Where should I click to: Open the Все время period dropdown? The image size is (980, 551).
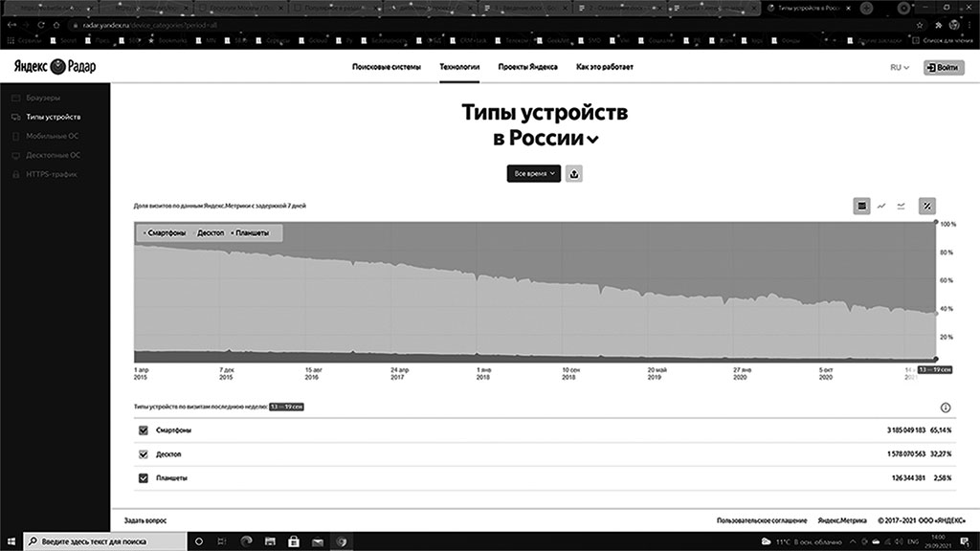(533, 174)
